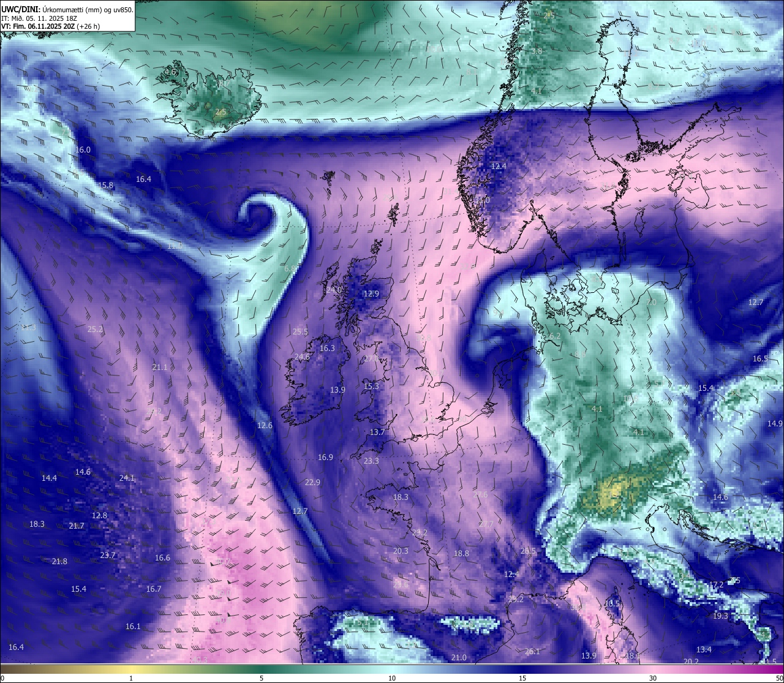Click the value '13.7' over southwest England
Image resolution: width=784 pixels, height=683 pixels.
[377, 432]
